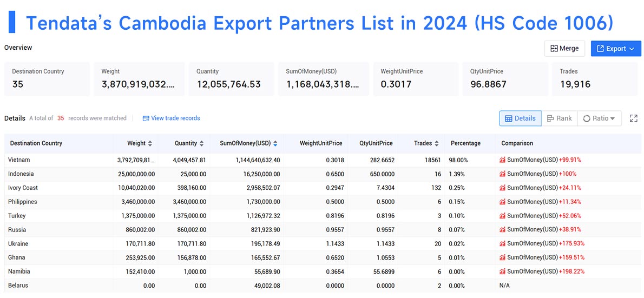Click comparison chart icon in Ghana row
Image resolution: width=644 pixels, height=298 pixels.
[502, 258]
